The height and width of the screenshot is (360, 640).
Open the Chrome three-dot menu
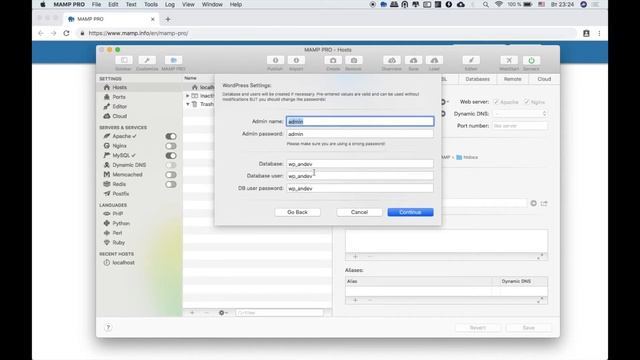[599, 33]
